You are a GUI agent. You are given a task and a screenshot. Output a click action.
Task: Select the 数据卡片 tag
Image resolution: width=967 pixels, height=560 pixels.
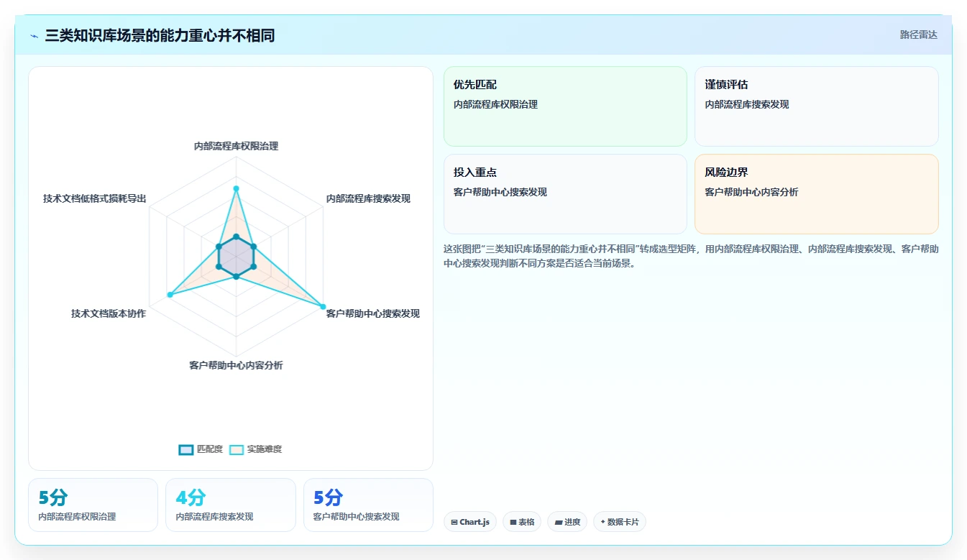tap(620, 522)
